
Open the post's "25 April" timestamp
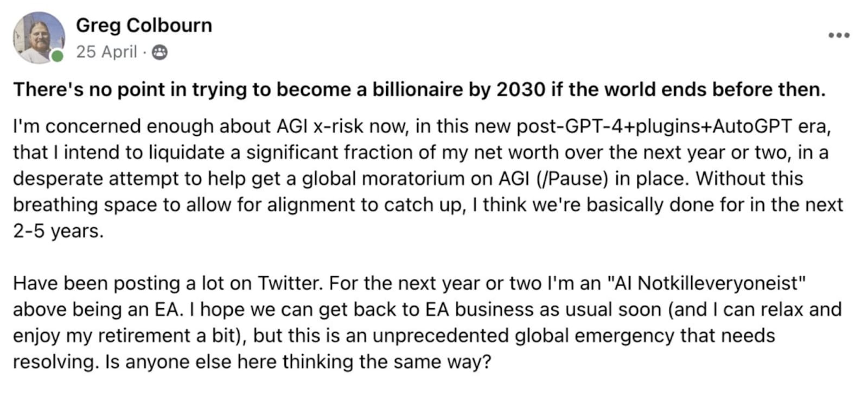[106, 52]
